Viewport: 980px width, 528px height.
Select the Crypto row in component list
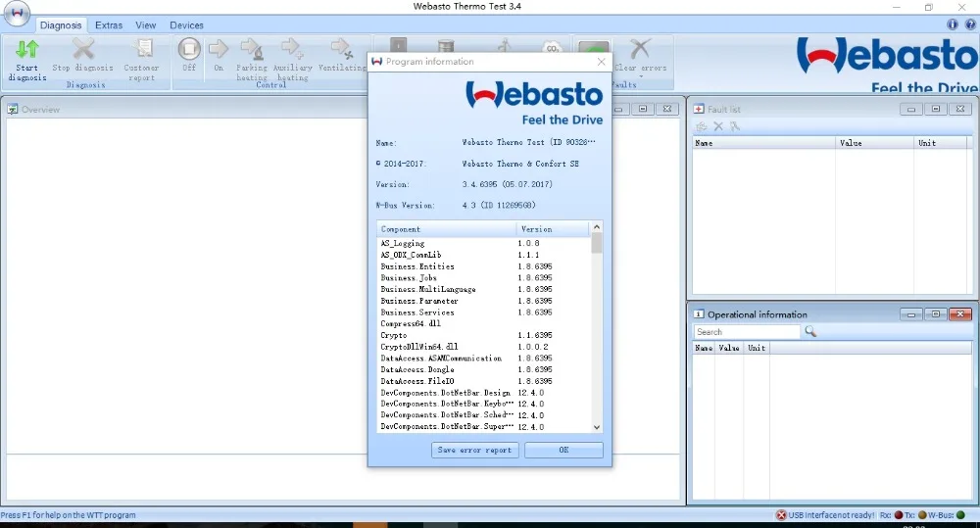click(x=394, y=336)
